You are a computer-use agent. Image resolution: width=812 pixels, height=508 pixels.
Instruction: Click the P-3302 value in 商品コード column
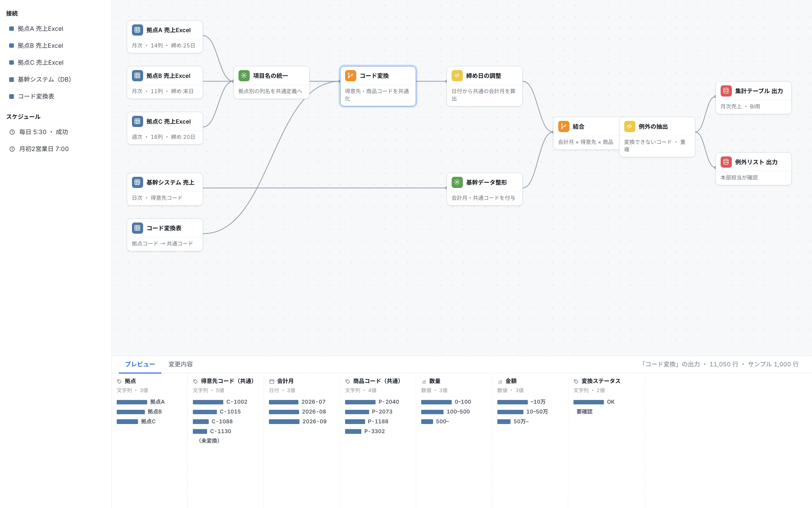(375, 431)
